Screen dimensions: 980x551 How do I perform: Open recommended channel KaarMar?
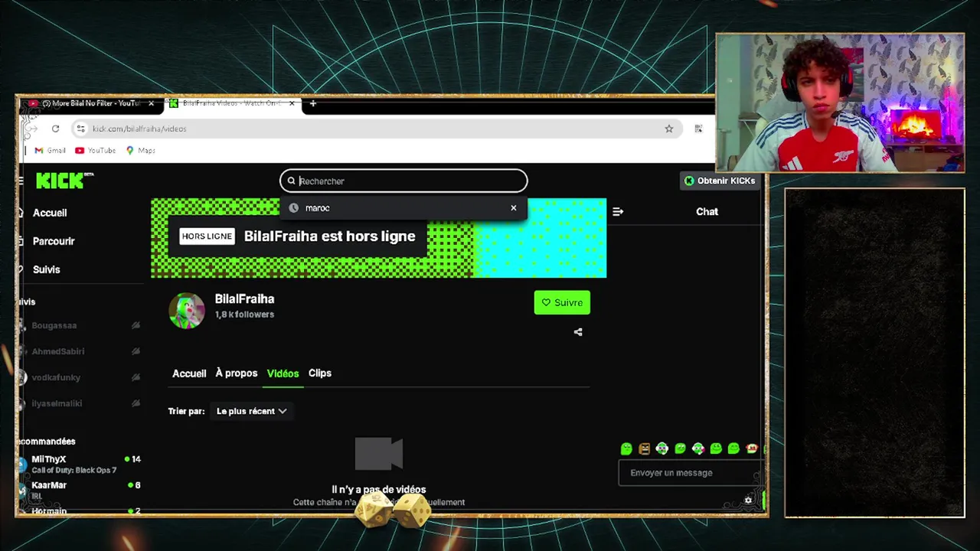pyautogui.click(x=49, y=485)
